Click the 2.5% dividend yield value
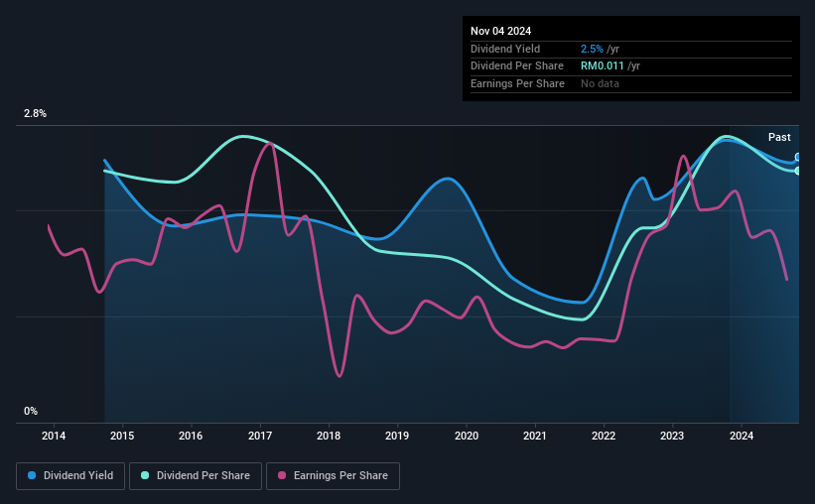The height and width of the screenshot is (504, 815). coord(592,49)
